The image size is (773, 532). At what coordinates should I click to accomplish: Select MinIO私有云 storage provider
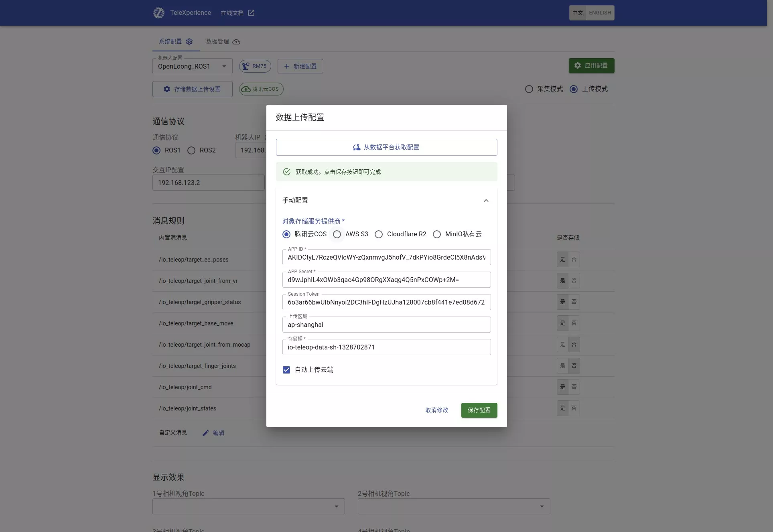pos(437,234)
